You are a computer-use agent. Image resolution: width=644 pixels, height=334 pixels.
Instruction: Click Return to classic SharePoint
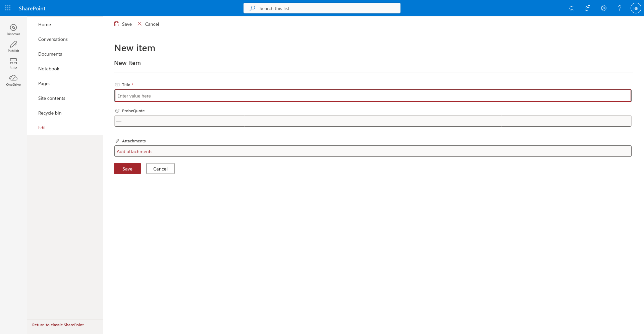click(x=58, y=325)
